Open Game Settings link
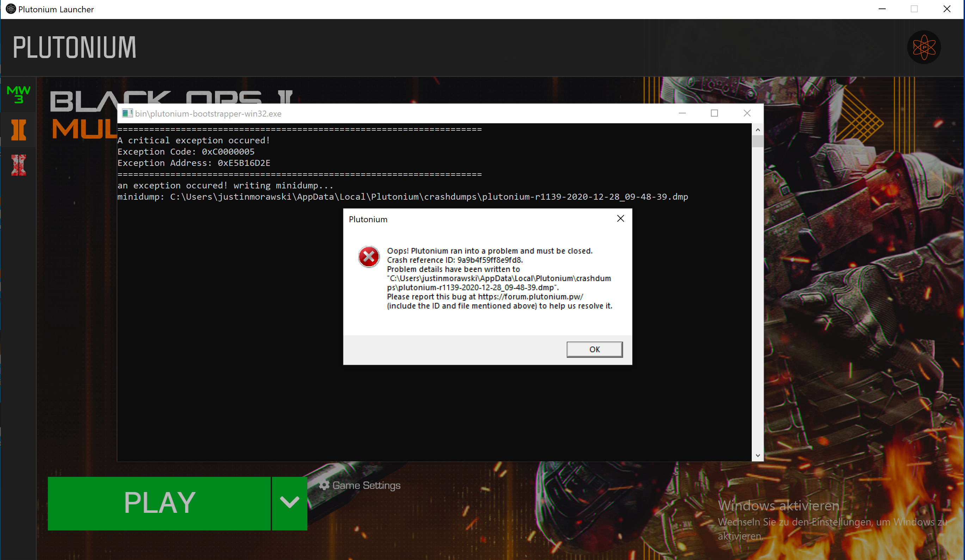This screenshot has width=965, height=560. pos(366,485)
